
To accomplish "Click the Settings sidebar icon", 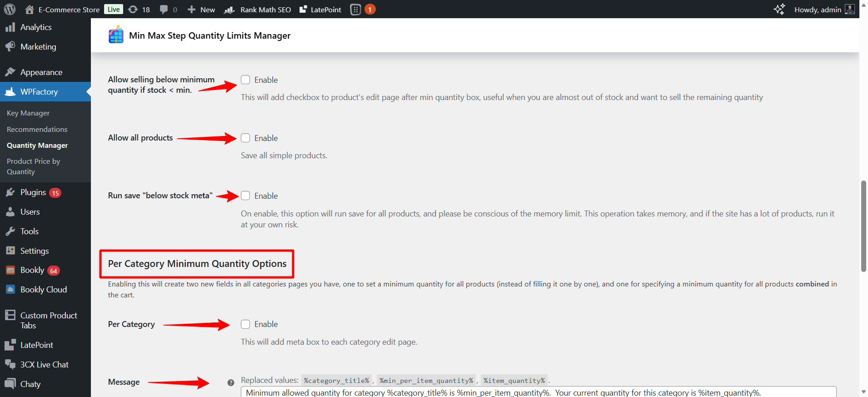I will [10, 251].
